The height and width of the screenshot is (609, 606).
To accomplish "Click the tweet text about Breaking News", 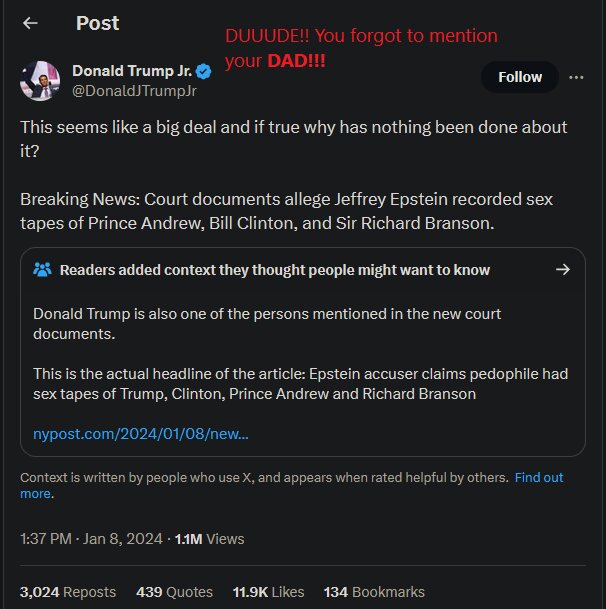I will coord(286,211).
